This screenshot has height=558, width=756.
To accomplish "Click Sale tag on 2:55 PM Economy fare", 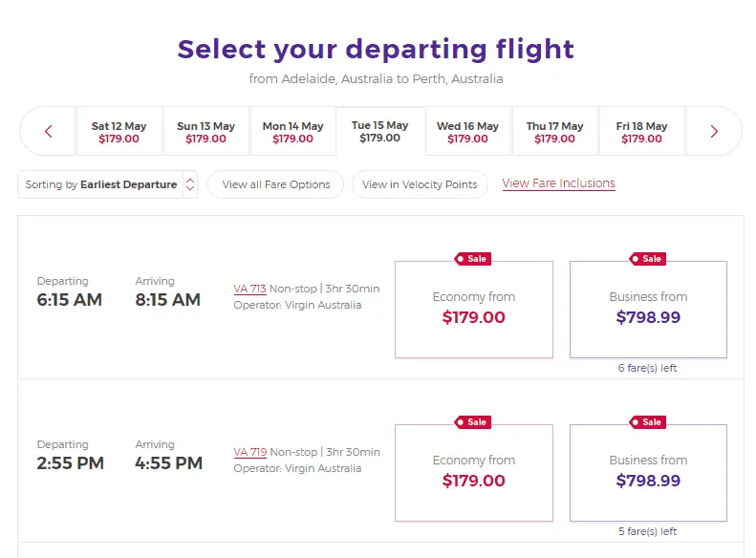I will click(x=473, y=422).
